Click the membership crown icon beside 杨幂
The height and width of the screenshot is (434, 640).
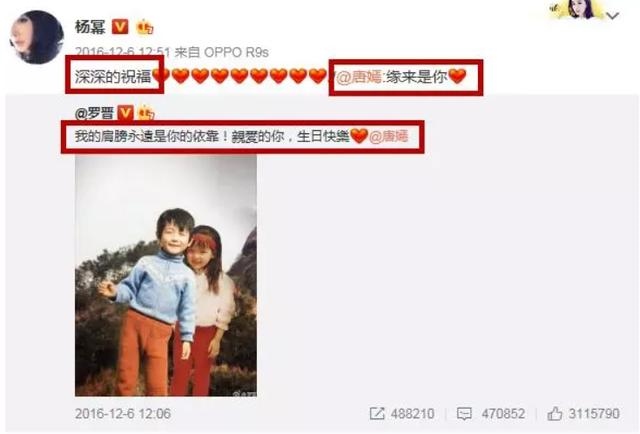(x=145, y=27)
